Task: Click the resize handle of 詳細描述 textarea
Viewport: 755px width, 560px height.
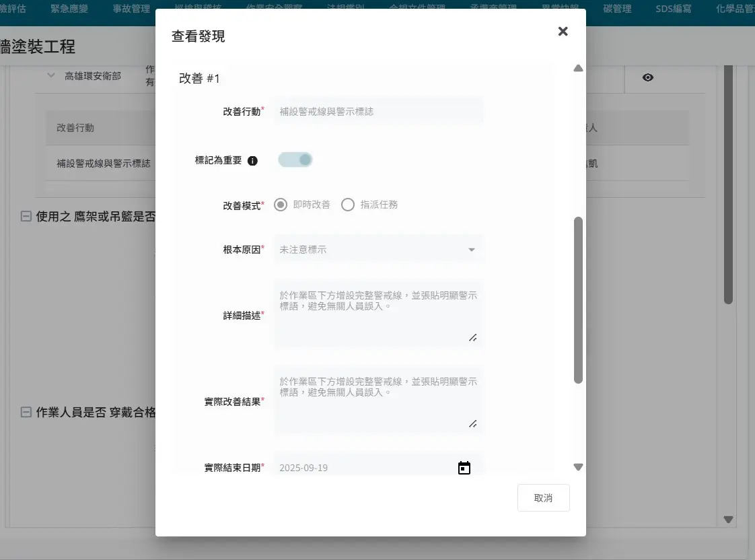Action: (473, 338)
